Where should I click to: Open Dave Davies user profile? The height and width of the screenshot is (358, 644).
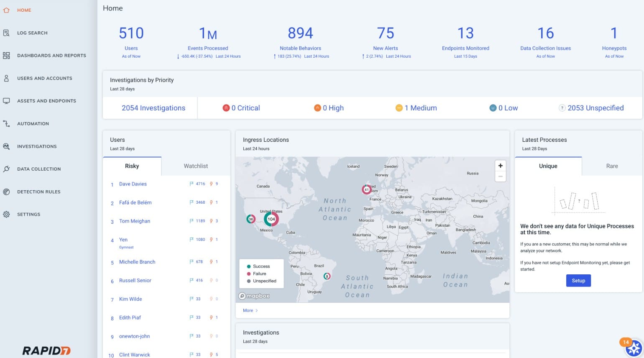(133, 184)
